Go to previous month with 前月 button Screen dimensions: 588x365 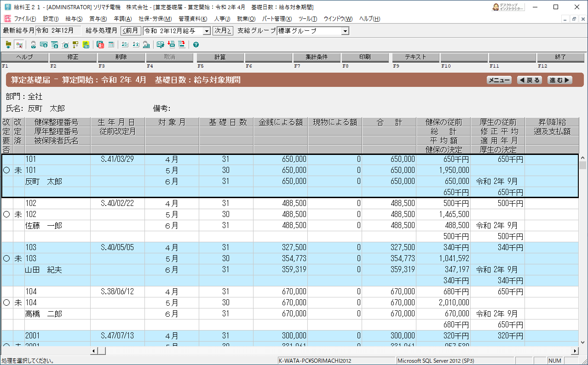point(131,31)
